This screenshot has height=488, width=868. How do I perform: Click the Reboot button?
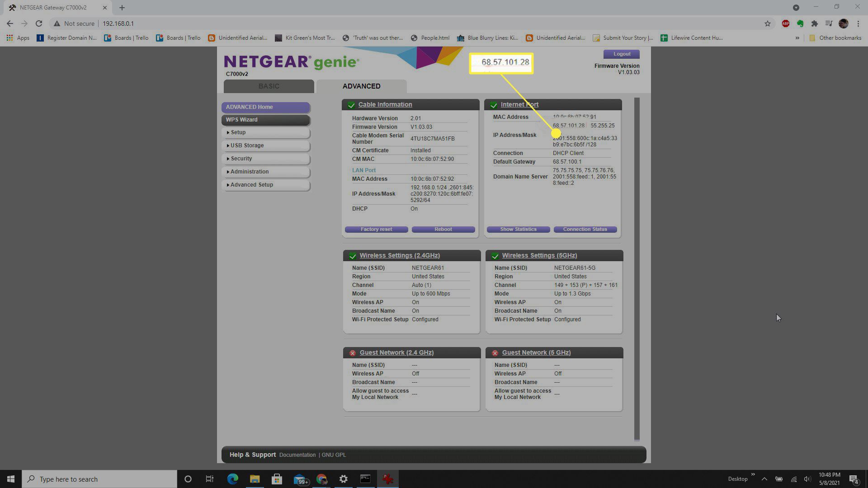(443, 229)
